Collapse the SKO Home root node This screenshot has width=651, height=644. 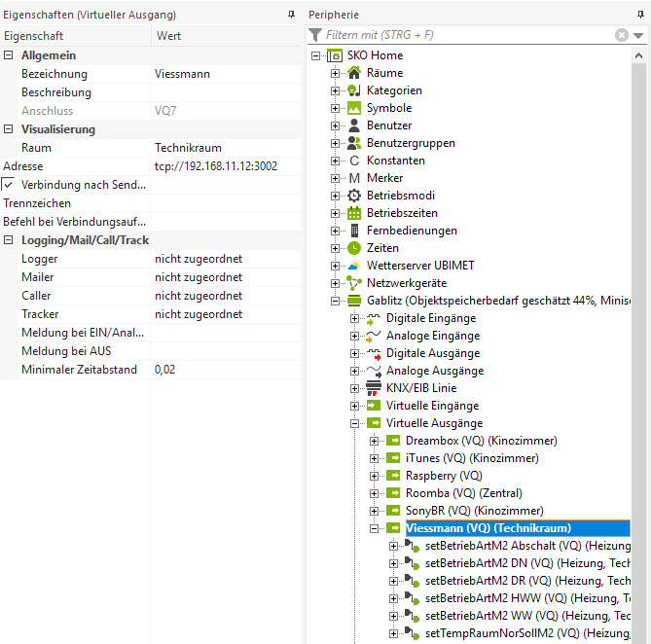(x=315, y=55)
